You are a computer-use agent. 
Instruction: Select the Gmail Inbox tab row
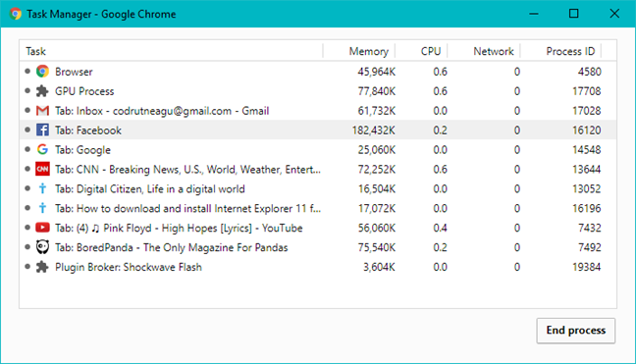click(318, 111)
